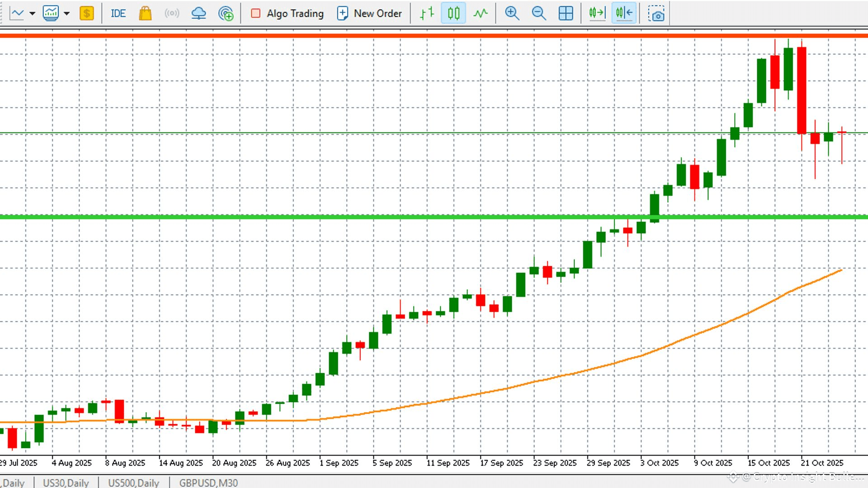
Task: Switch to the GBPUSD,M30 chart tab
Action: pyautogui.click(x=208, y=483)
